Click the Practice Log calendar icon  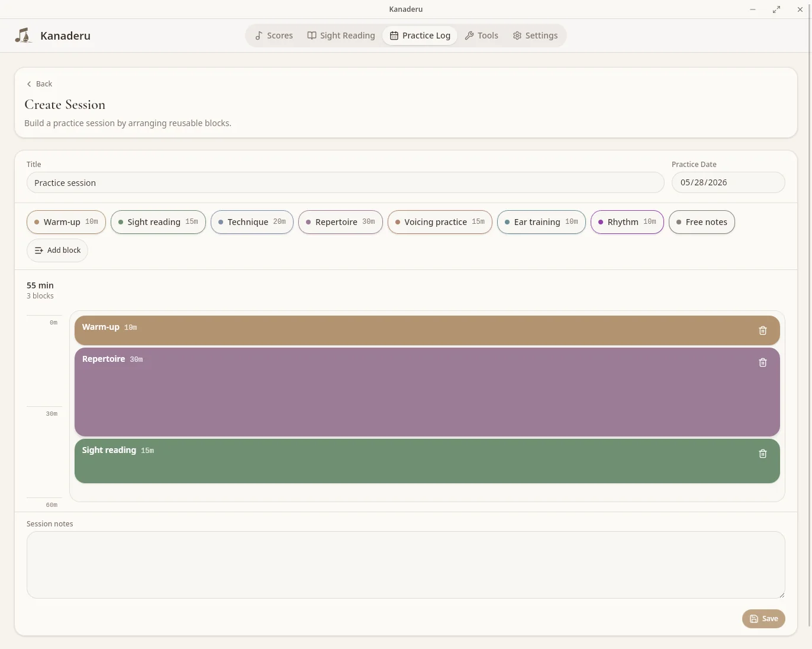pos(394,36)
